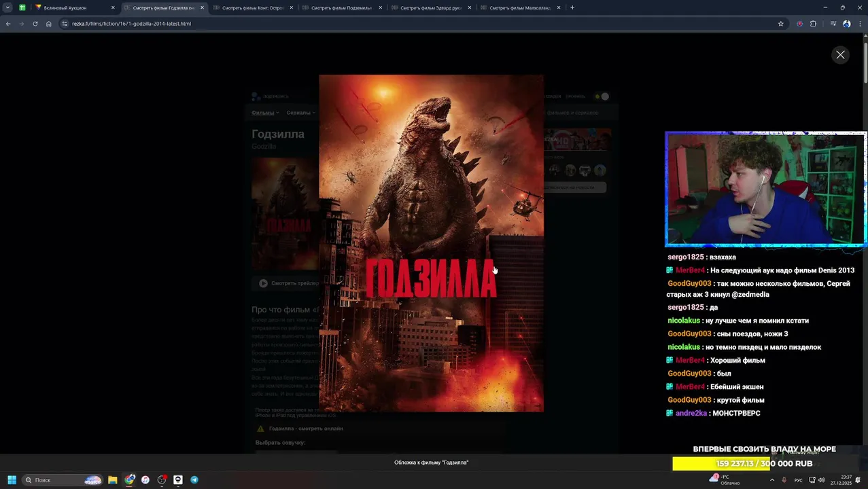The image size is (868, 489).
Task: Open Chrome from the taskbar
Action: tap(129, 480)
